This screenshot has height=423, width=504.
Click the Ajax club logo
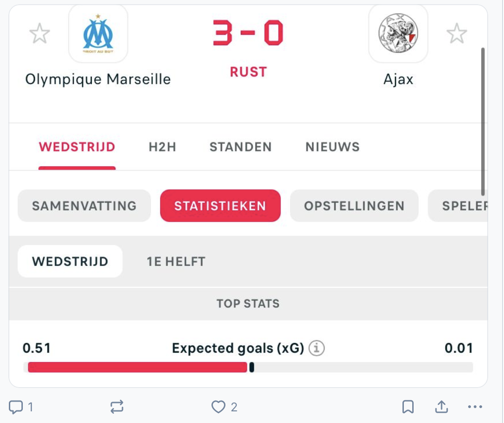click(x=398, y=34)
